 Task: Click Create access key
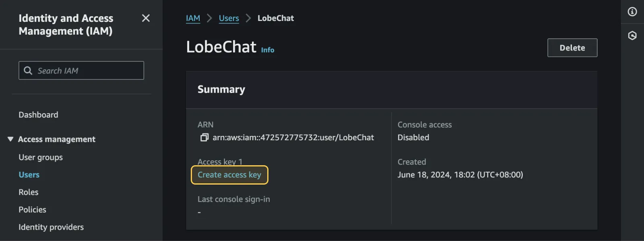(x=229, y=175)
